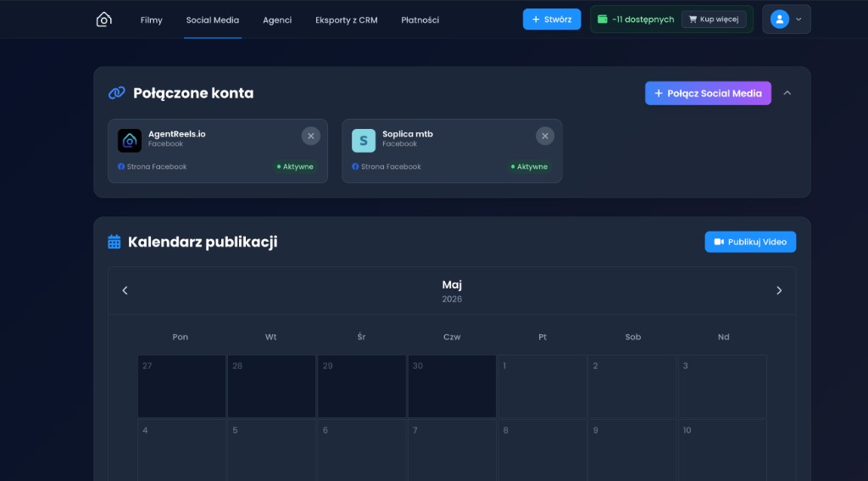Select calendar day 7

click(453, 450)
